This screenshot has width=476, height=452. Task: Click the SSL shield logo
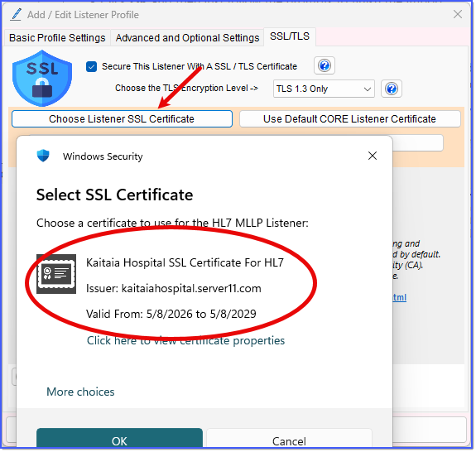pos(42,78)
